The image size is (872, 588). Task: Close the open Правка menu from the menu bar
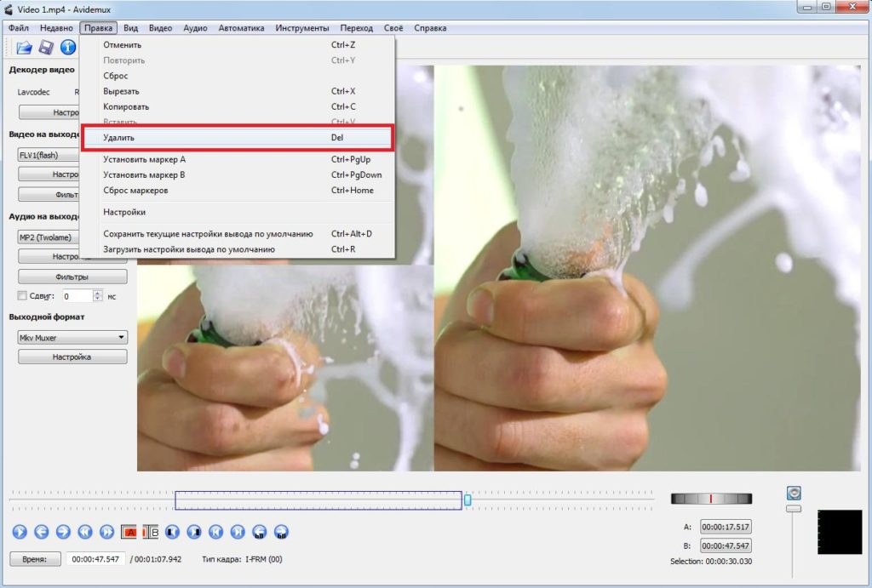[x=99, y=28]
